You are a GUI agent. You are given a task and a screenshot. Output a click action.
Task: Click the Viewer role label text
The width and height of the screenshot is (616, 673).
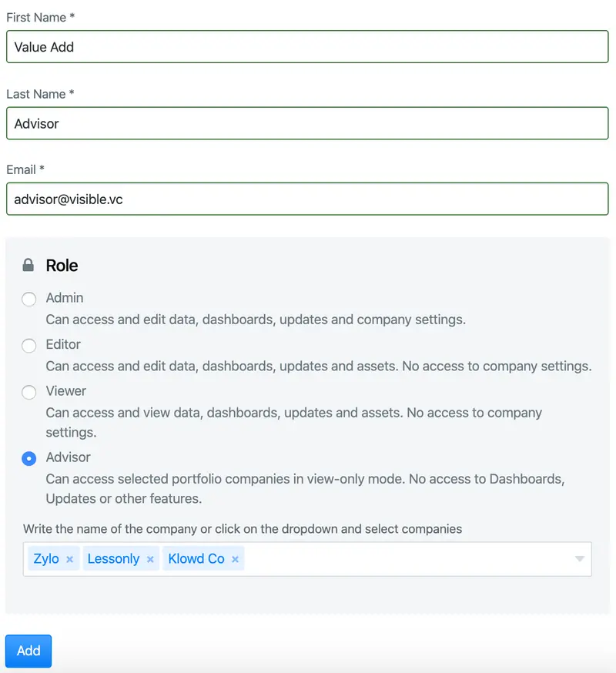(65, 390)
